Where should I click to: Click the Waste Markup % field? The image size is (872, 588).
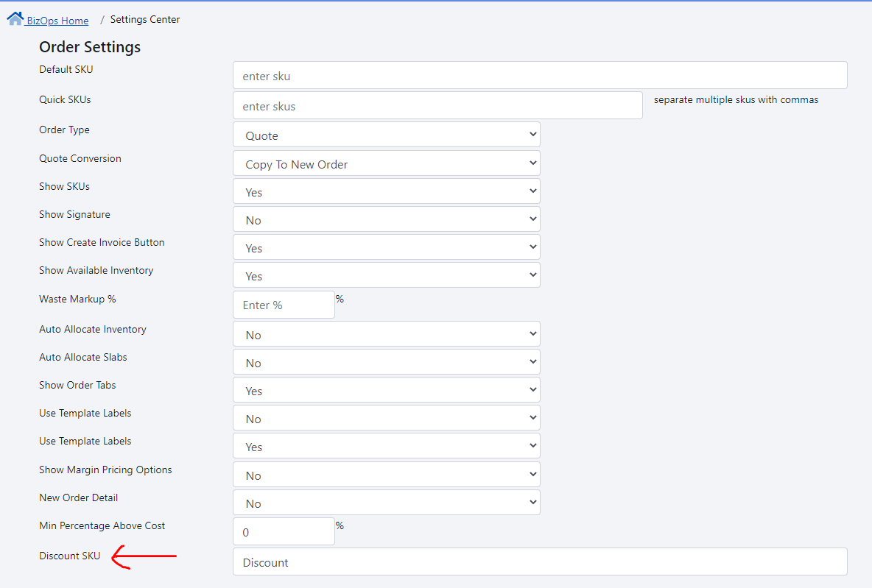click(x=284, y=305)
